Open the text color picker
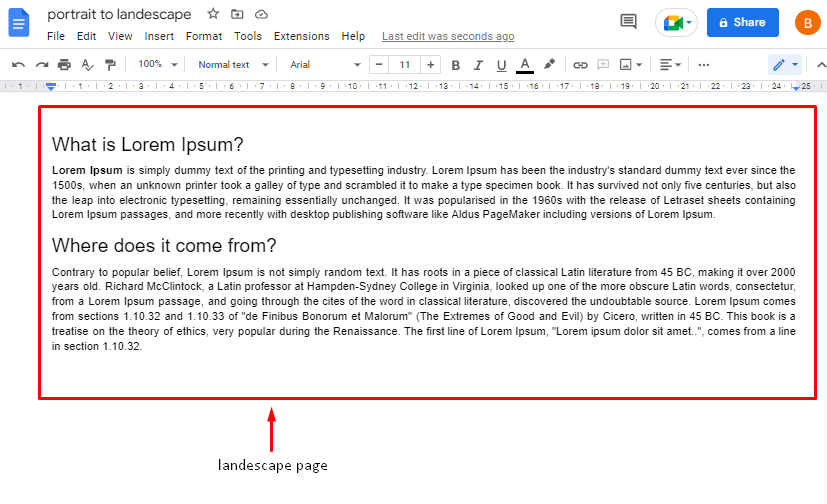Screen dimensions: 827x504 point(524,65)
